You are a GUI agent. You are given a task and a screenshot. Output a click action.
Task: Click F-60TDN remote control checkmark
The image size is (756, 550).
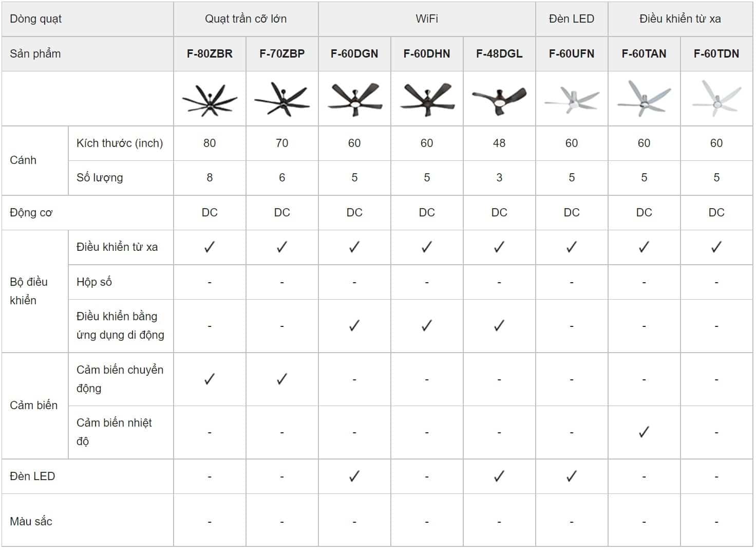pos(716,247)
